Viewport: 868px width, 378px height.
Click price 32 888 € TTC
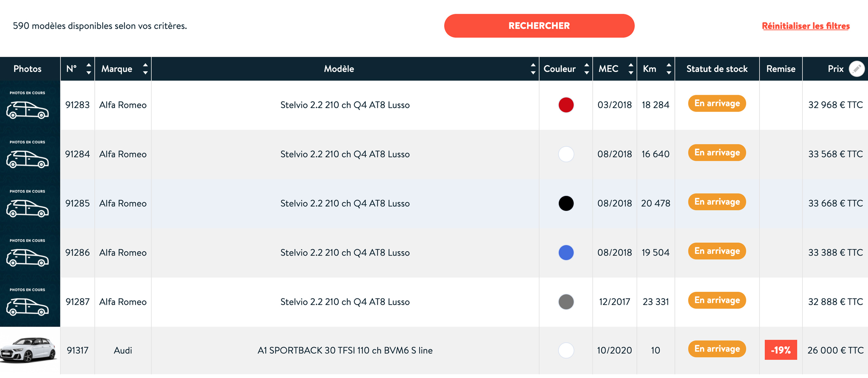pyautogui.click(x=835, y=302)
